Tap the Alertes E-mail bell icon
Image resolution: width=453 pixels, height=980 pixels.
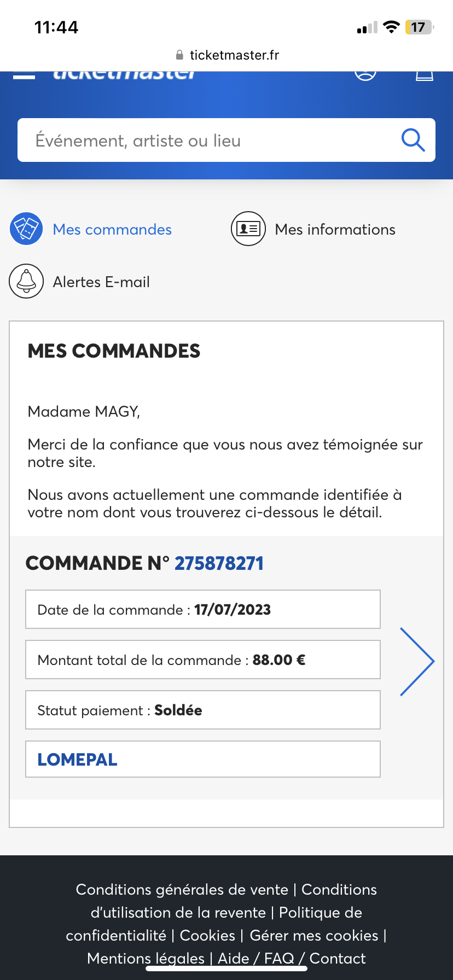coord(26,281)
